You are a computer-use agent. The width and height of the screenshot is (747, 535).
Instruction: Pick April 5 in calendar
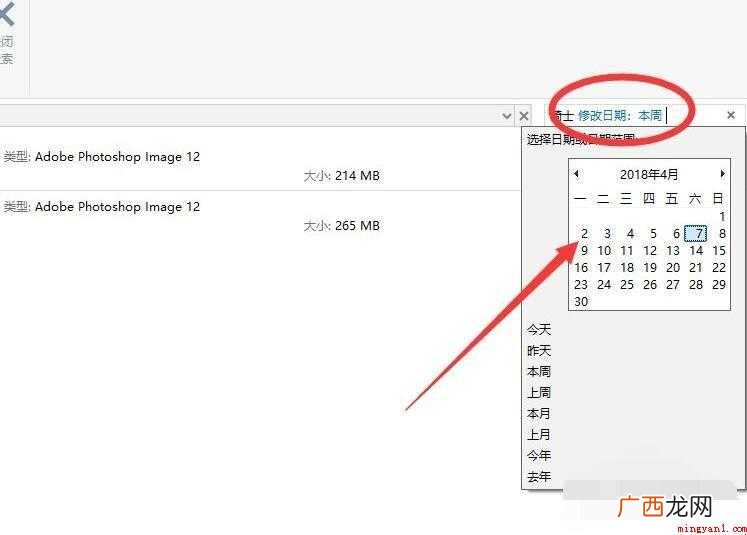[x=653, y=233]
